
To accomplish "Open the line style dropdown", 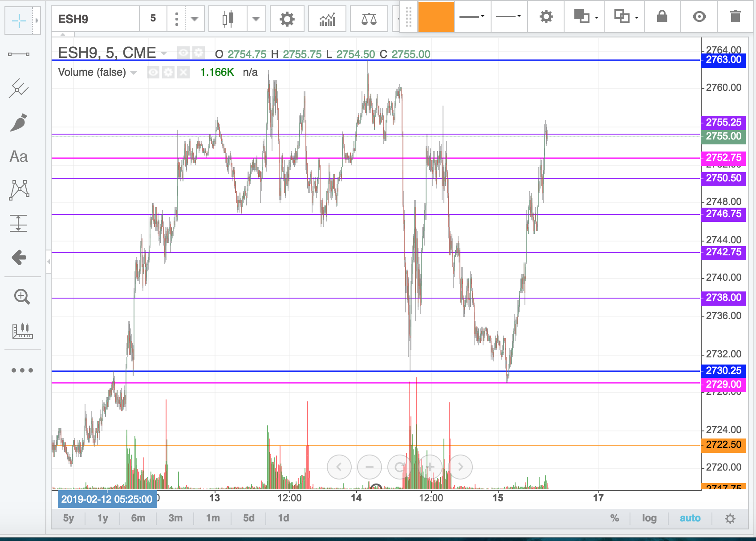I will 472,16.
